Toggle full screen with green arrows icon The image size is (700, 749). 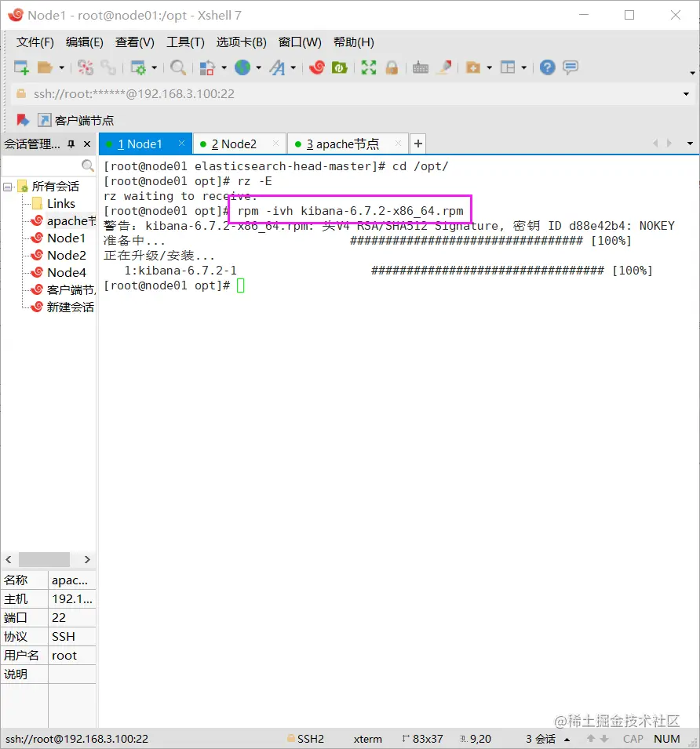(x=368, y=67)
